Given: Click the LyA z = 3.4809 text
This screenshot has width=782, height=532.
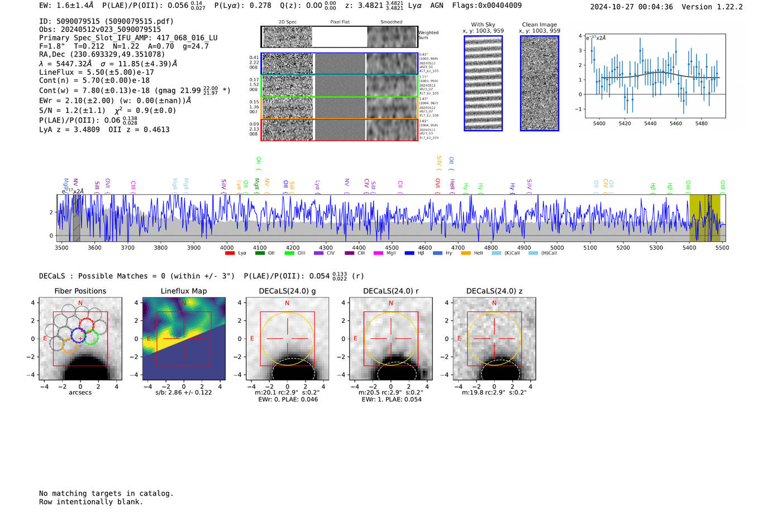Looking at the screenshot, I should 69,130.
